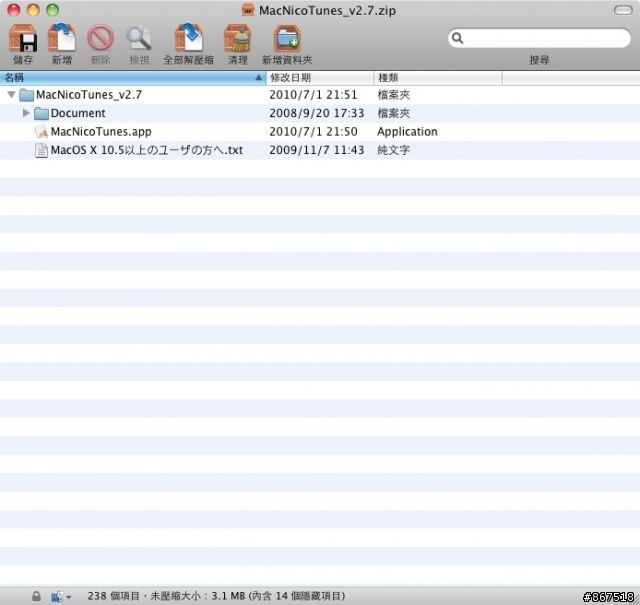Click New Folder (新增資料夾) toolbar icon
This screenshot has width=640, height=605.
(287, 38)
